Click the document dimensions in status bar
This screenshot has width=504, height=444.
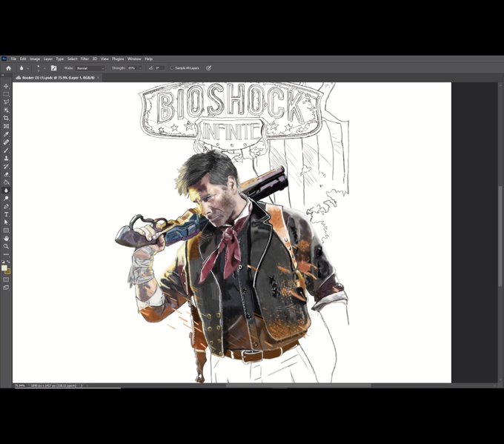tap(53, 385)
